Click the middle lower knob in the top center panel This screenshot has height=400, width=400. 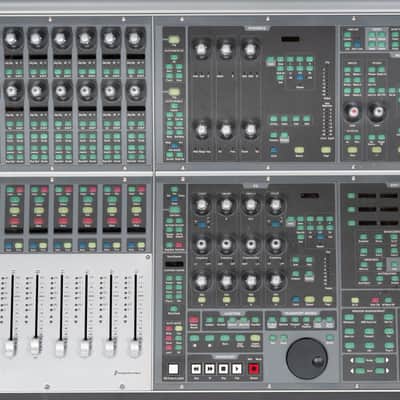(226, 130)
